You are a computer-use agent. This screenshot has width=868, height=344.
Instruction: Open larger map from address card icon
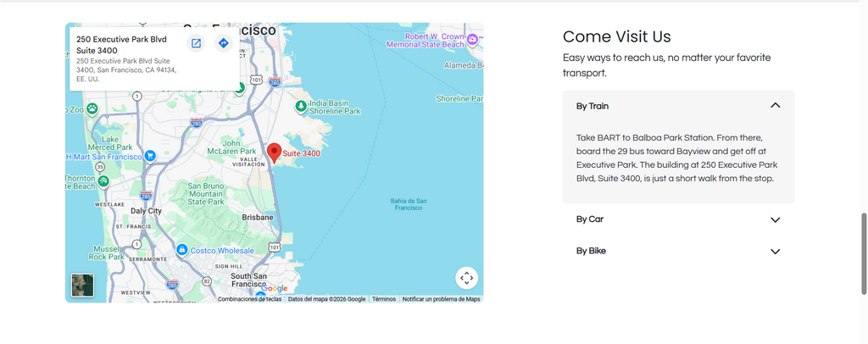click(x=196, y=43)
